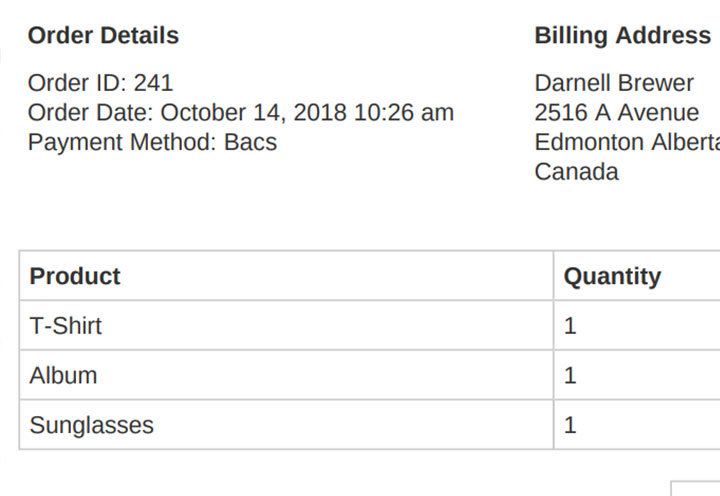Click the Billing Address heading
This screenshot has width=720, height=496.
point(623,35)
